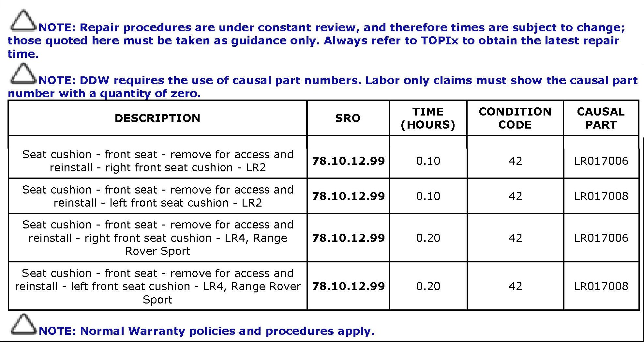Screen dimensions: 644x343
Task: Select the right front seat LR4 description cell
Action: click(157, 238)
